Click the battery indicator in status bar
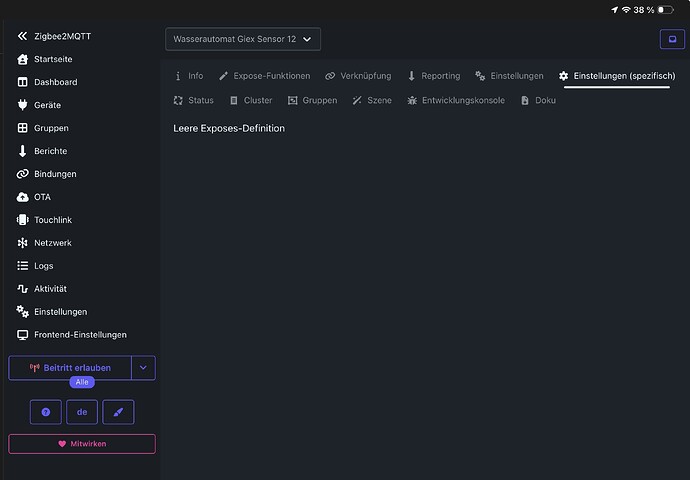The image size is (690, 480). pyautogui.click(x=665, y=10)
